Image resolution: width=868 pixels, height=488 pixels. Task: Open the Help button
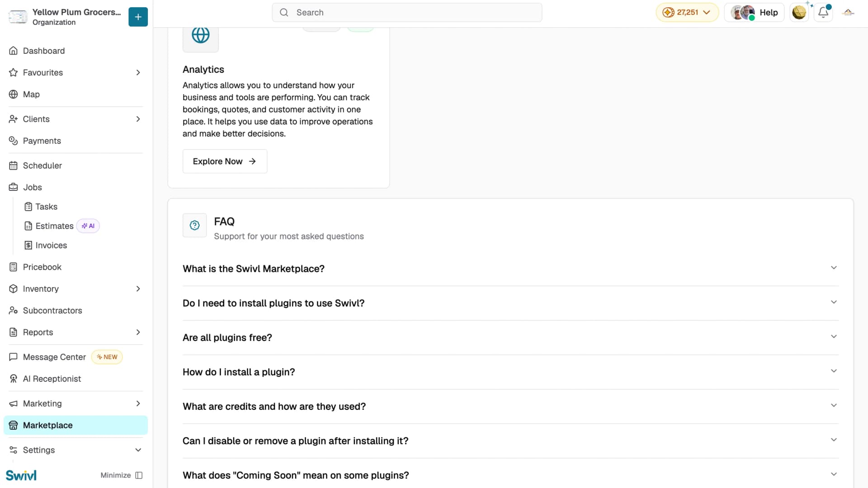(x=754, y=13)
